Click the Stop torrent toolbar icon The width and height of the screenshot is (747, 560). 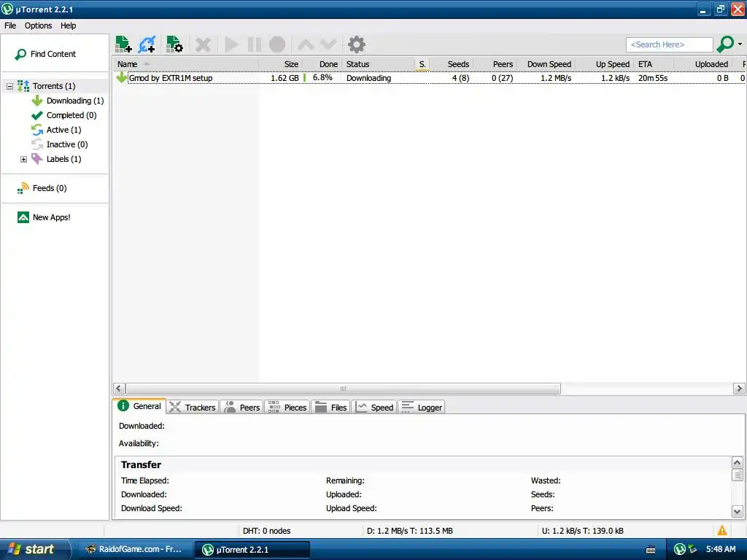277,44
